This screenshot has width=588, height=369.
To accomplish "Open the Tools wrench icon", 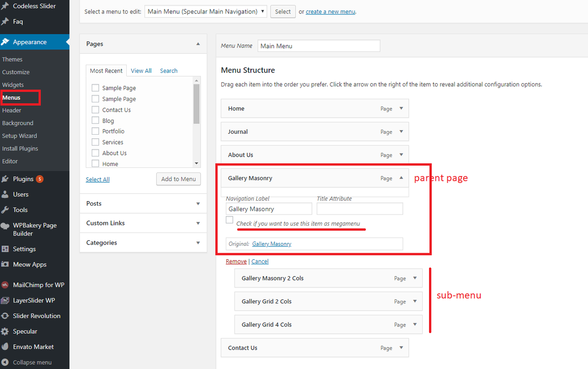I will [x=5, y=210].
